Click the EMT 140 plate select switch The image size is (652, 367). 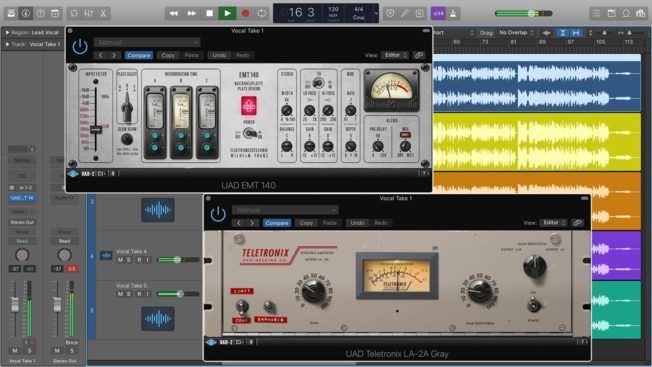[127, 106]
